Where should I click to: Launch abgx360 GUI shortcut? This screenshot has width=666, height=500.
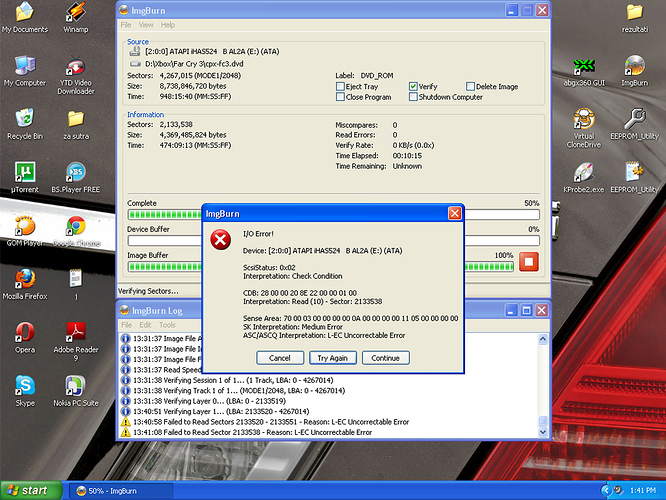click(x=584, y=71)
